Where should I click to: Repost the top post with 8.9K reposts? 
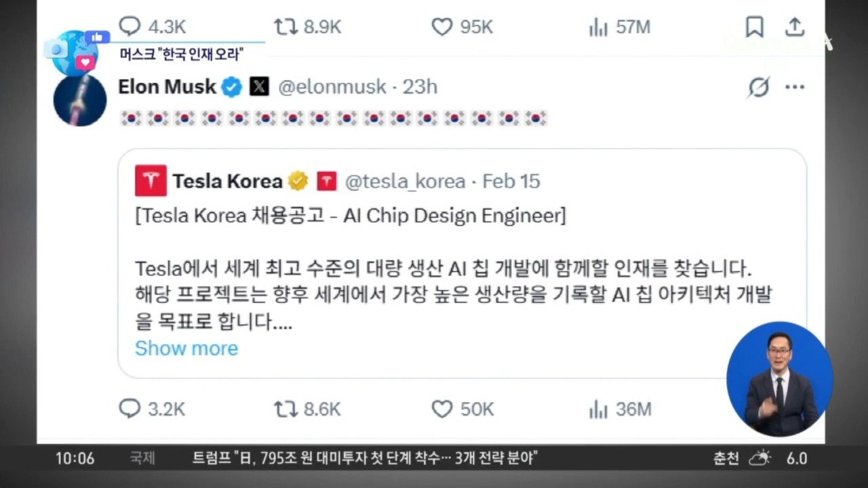click(285, 26)
